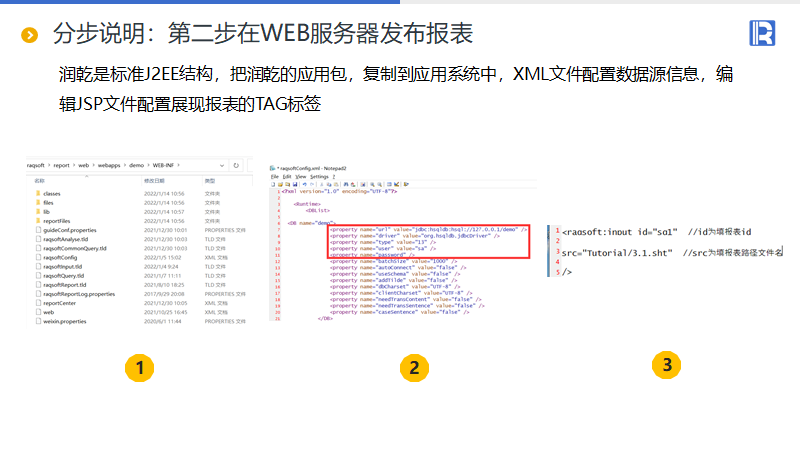Open the Settings menu in Notepad2

pos(319,177)
